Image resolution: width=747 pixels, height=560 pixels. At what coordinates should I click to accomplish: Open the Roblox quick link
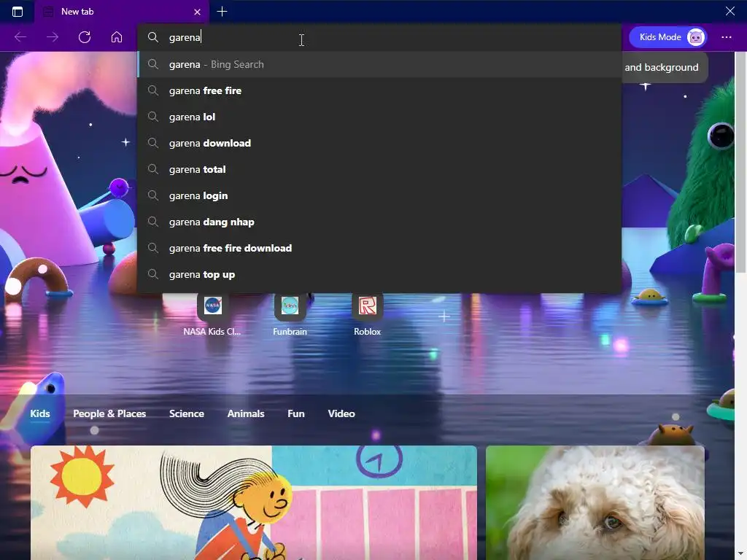point(368,314)
